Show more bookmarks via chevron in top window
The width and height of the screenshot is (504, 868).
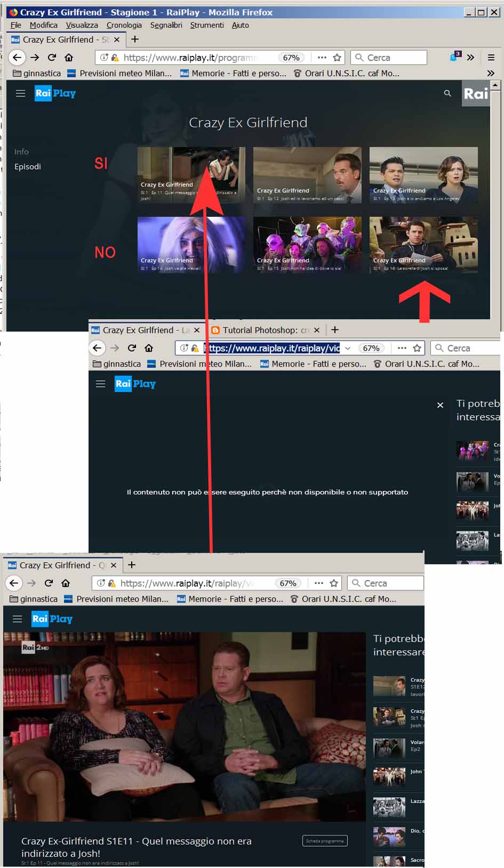click(x=491, y=73)
